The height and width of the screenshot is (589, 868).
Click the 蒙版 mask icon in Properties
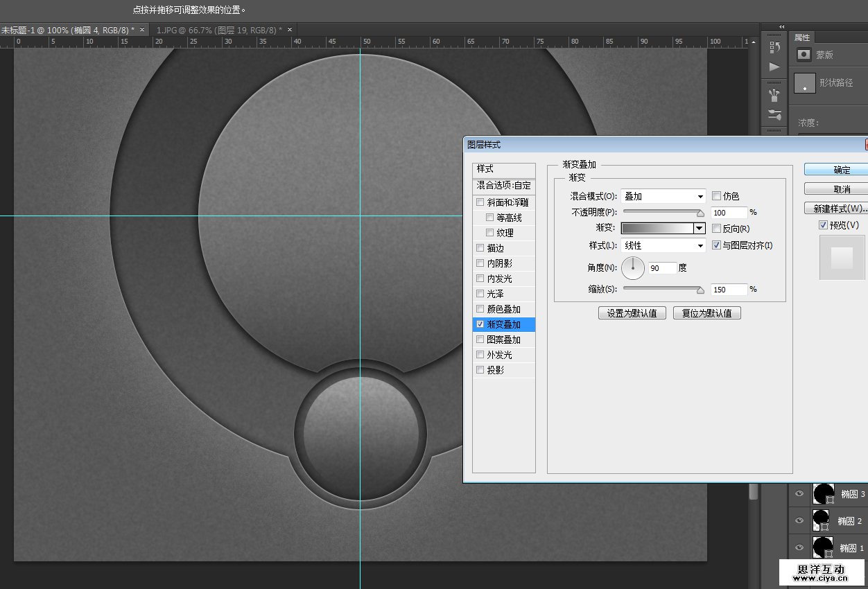click(x=804, y=54)
